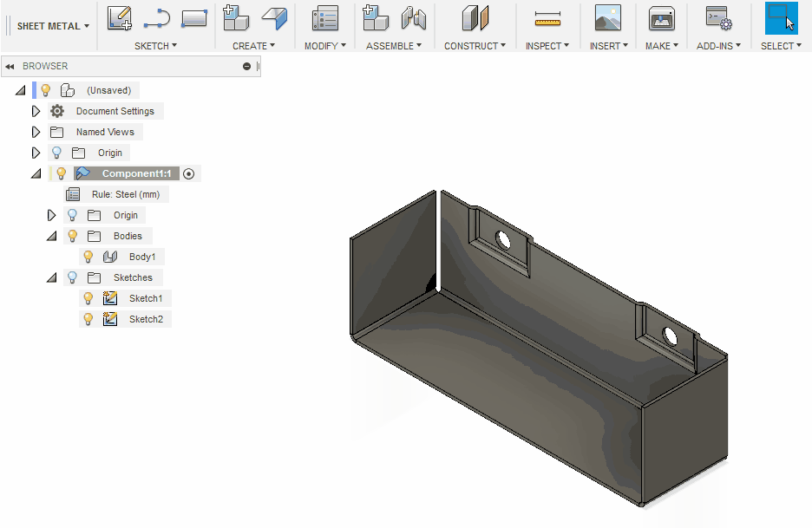
Task: Toggle visibility of Sketch2
Action: (x=88, y=319)
